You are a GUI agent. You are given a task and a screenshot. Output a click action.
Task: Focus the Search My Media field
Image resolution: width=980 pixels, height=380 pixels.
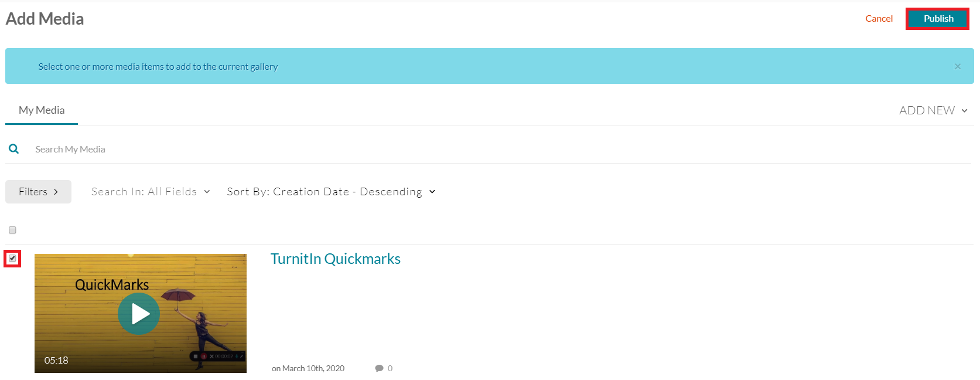(176, 150)
